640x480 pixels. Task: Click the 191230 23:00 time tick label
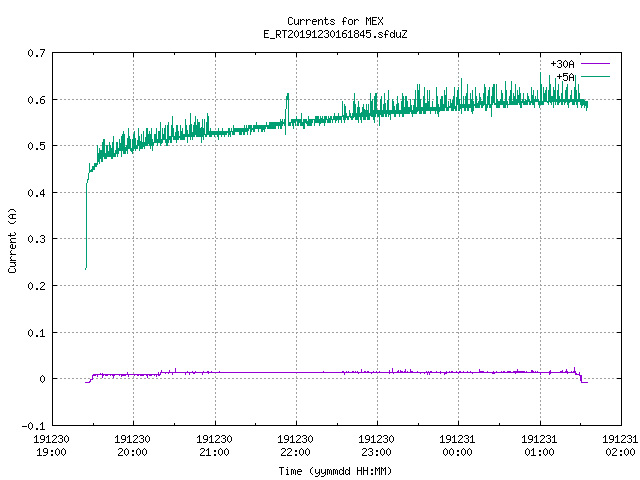click(376, 446)
